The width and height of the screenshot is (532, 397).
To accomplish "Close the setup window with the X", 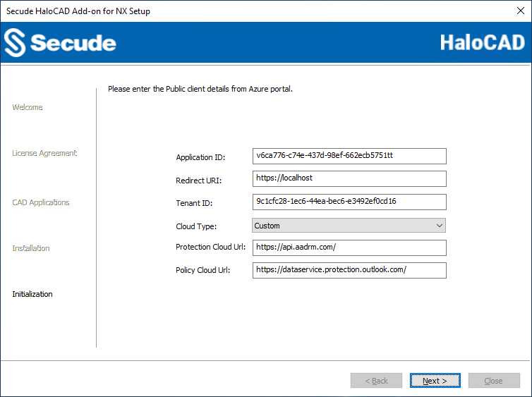I will point(520,11).
